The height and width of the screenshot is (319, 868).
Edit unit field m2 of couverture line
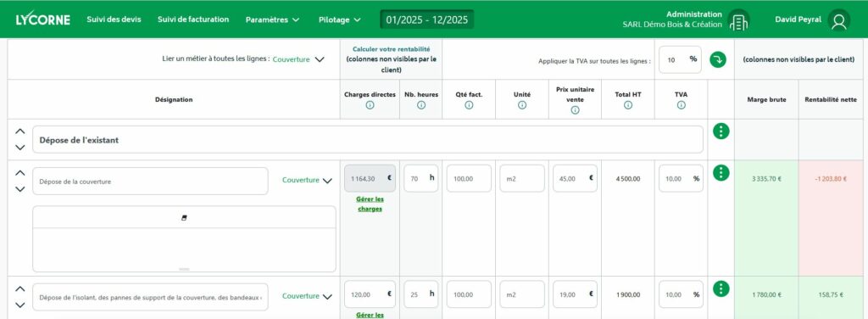point(522,178)
